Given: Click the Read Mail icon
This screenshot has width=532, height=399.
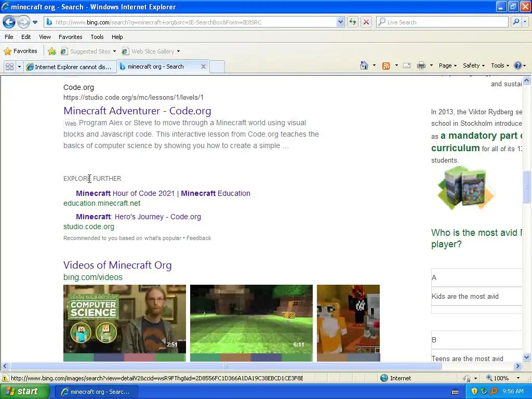Looking at the screenshot, I should (x=407, y=65).
